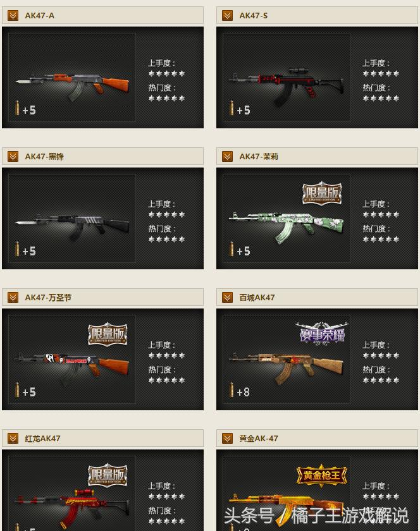Open the AK47-黑锋 title header
The image size is (420, 531).
coord(102,157)
